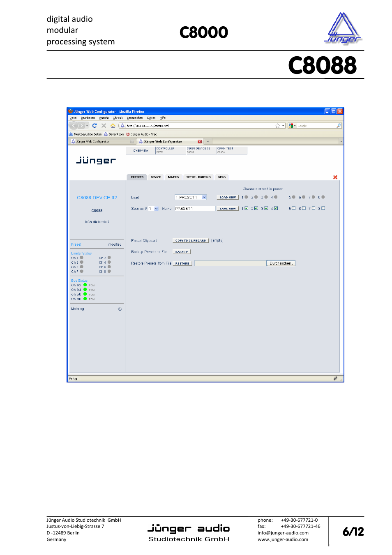Screen dimensions: 392x555
Task: Click the Jünger Audio - Trac bookmark
Action: 141,134
